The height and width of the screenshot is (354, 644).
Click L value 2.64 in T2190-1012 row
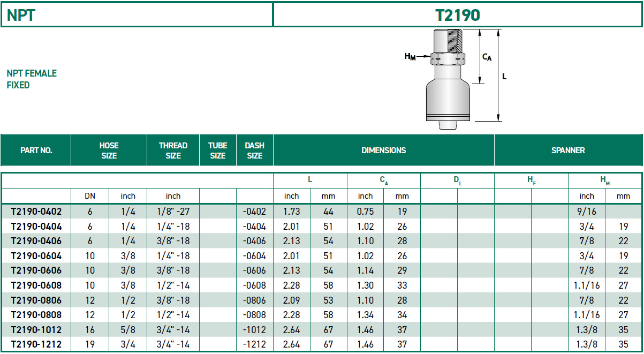(x=292, y=329)
